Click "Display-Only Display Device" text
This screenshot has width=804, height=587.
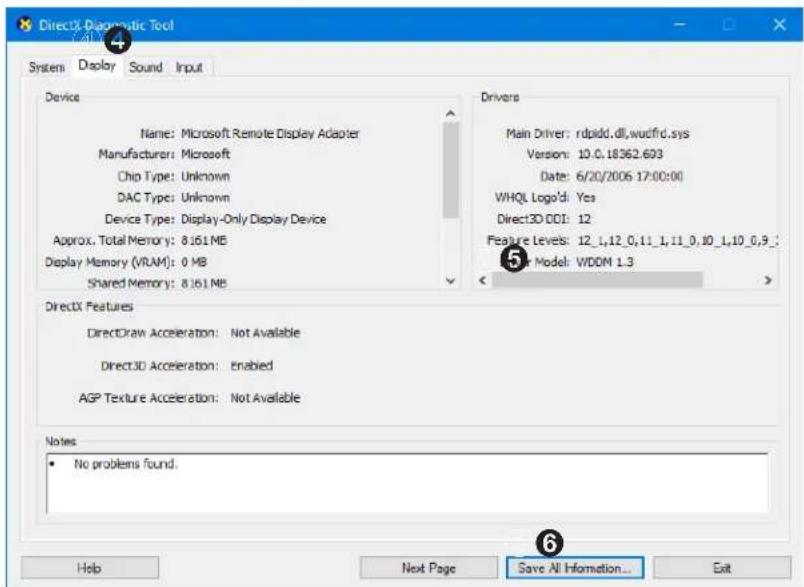pos(254,219)
